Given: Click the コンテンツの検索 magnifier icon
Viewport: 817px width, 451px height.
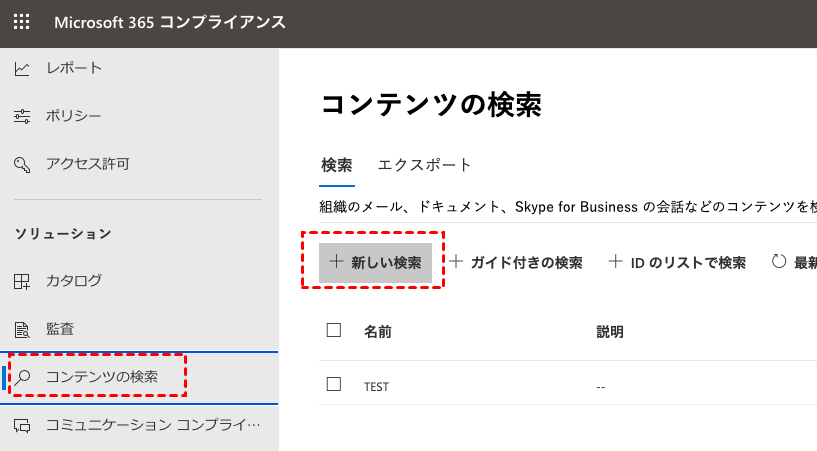Looking at the screenshot, I should [22, 377].
